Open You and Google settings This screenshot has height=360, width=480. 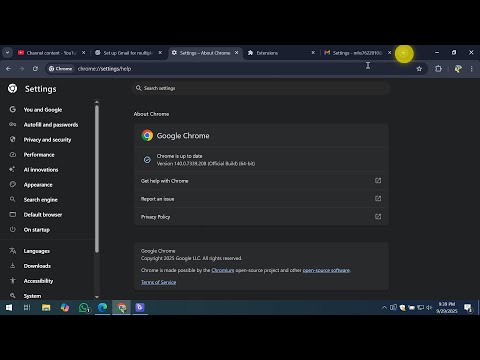pyautogui.click(x=43, y=110)
